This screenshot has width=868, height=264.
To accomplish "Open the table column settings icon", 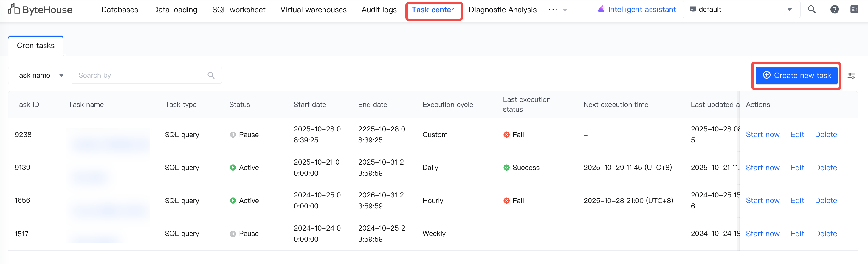I will tap(851, 76).
